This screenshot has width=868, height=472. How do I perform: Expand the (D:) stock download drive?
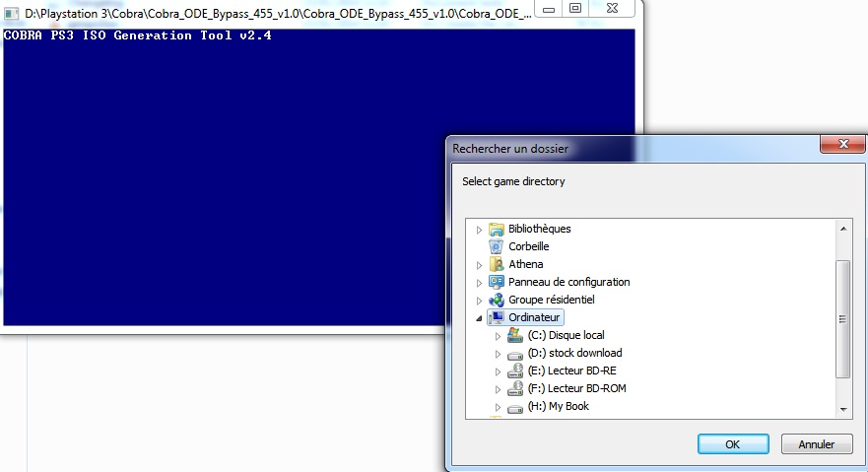498,353
